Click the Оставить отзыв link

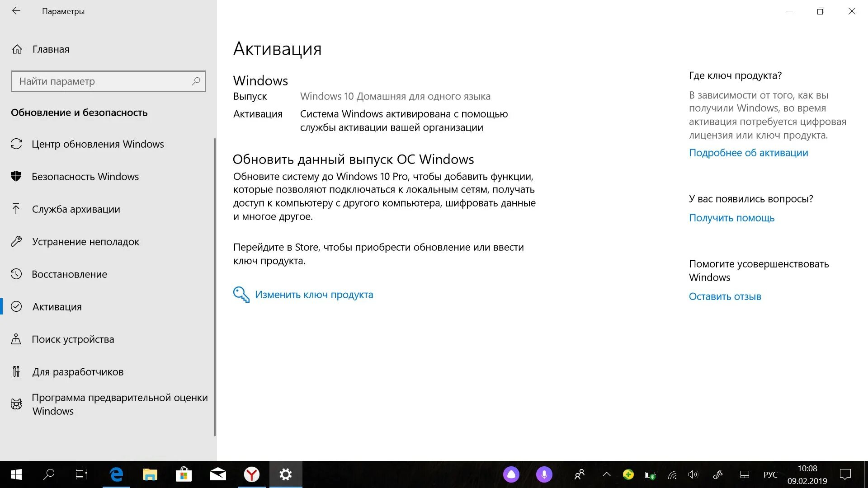[725, 296]
